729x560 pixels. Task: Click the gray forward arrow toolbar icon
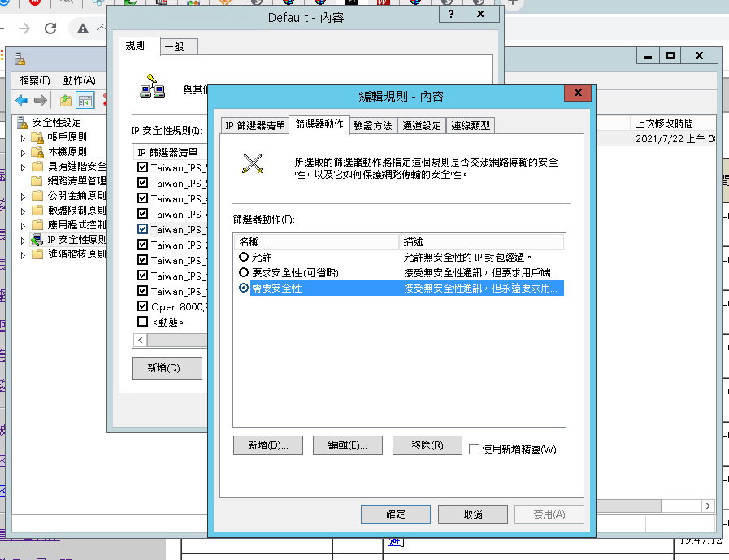40,100
